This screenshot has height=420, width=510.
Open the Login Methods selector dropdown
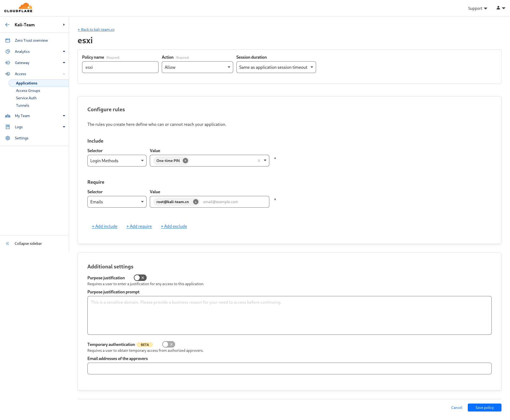(117, 161)
